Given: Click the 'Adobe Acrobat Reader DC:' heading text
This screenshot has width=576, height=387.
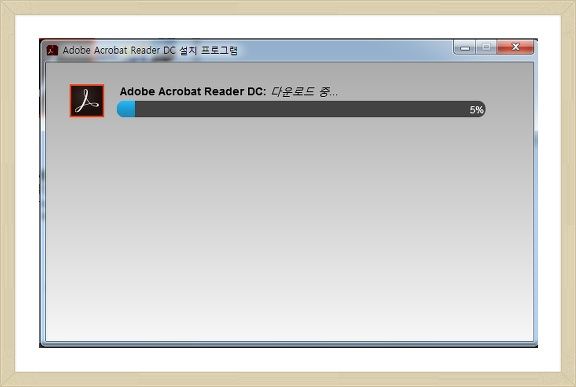Looking at the screenshot, I should click(193, 91).
